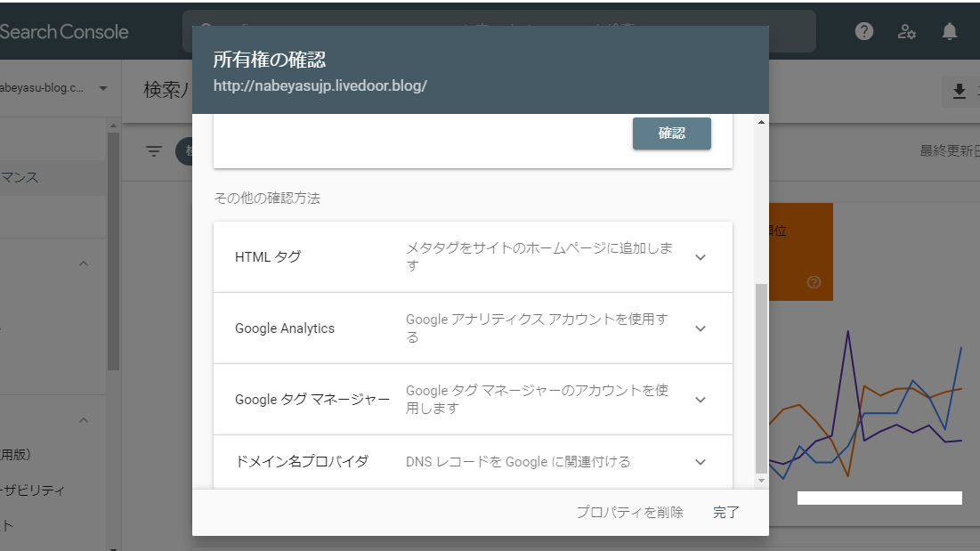This screenshot has width=980, height=551.
Task: Click the help icon on orange card
Action: pyautogui.click(x=814, y=282)
